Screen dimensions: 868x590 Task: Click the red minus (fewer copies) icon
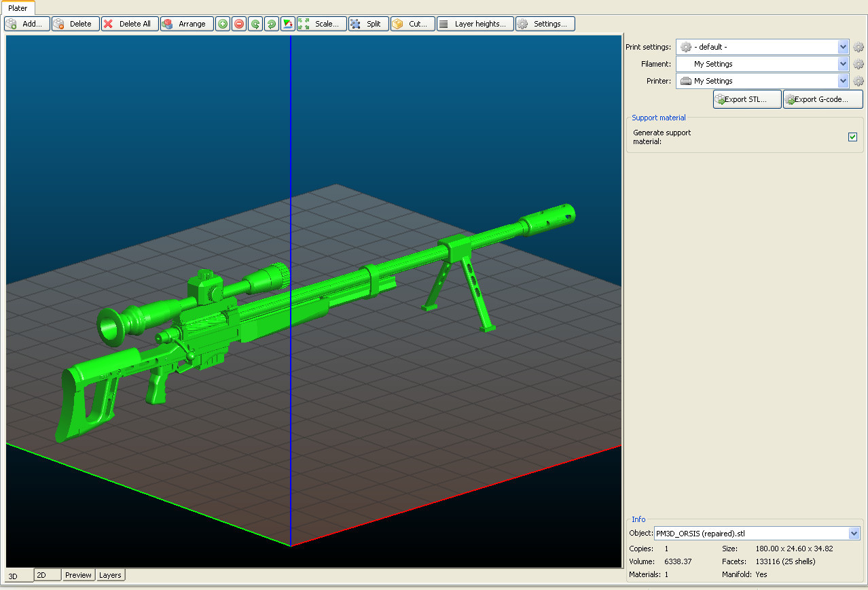239,24
